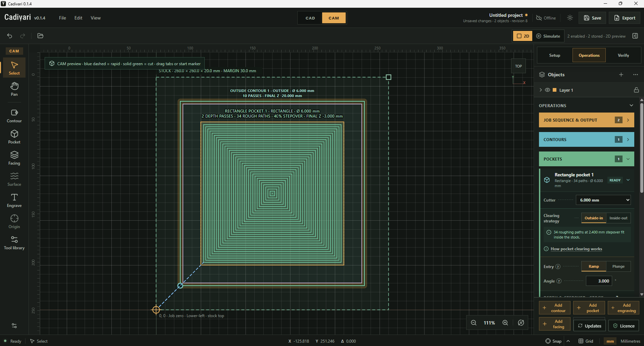The width and height of the screenshot is (644, 346).
Task: Open Snap options caret in status bar
Action: pos(568,341)
